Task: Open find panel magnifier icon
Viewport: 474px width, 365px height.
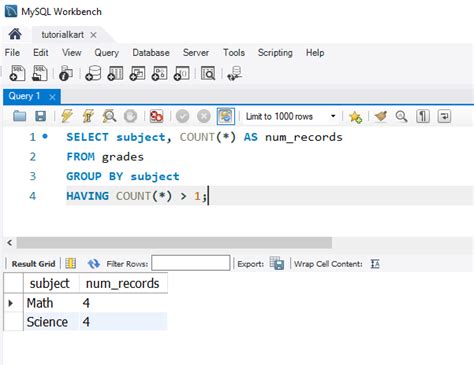Action: 401,116
